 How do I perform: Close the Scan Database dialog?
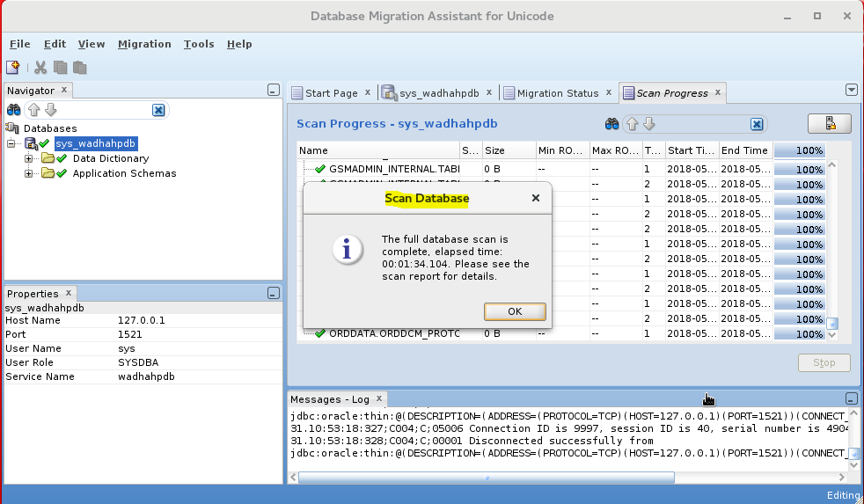tap(536, 198)
